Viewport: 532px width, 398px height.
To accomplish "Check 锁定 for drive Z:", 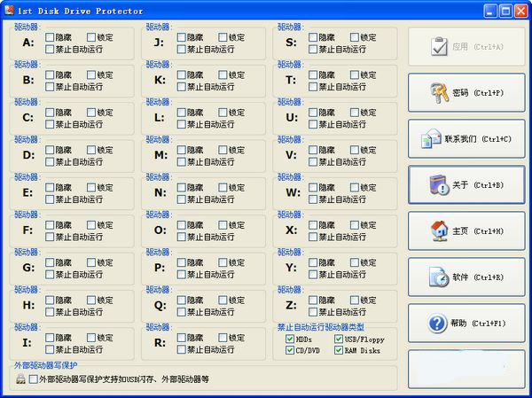I will [x=355, y=300].
